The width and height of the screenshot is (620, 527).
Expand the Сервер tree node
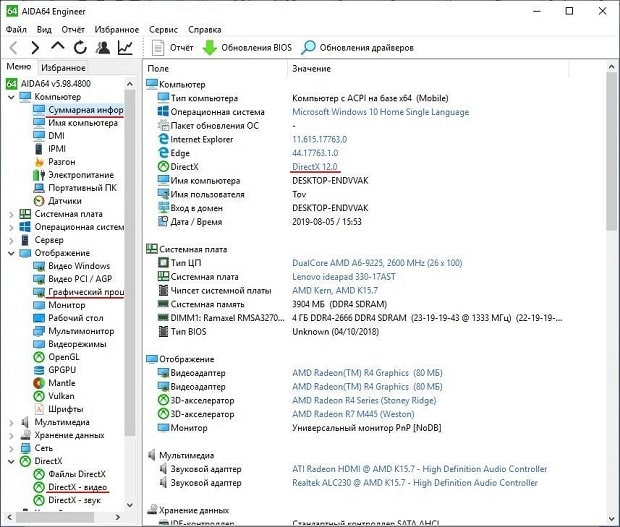(11, 240)
